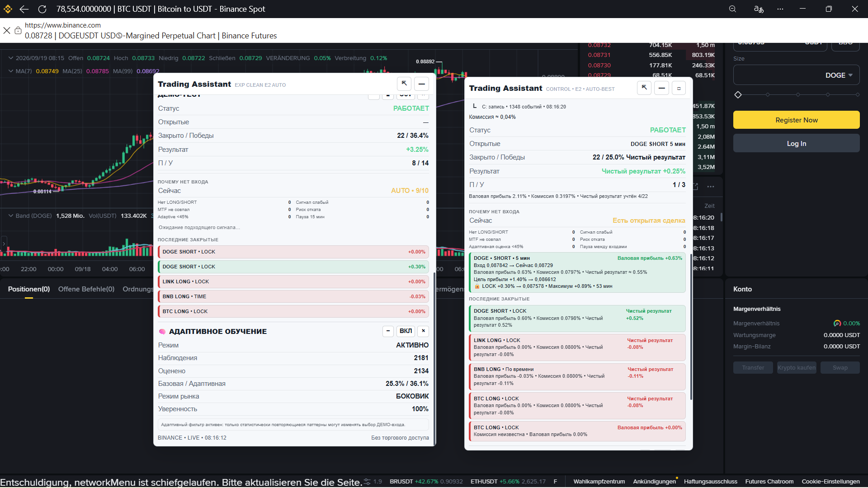
Task: Click BNB LONG • По времени card in right panel
Action: point(577,376)
